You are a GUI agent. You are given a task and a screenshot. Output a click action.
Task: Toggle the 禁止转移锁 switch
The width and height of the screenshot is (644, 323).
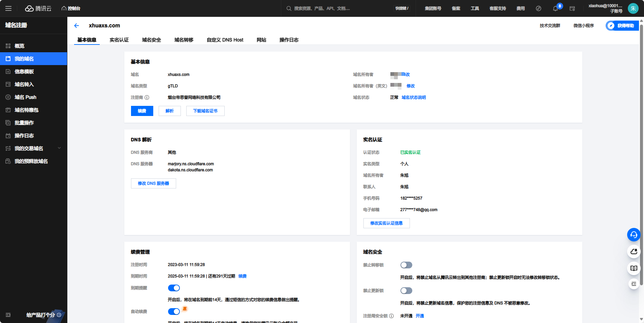pos(406,265)
